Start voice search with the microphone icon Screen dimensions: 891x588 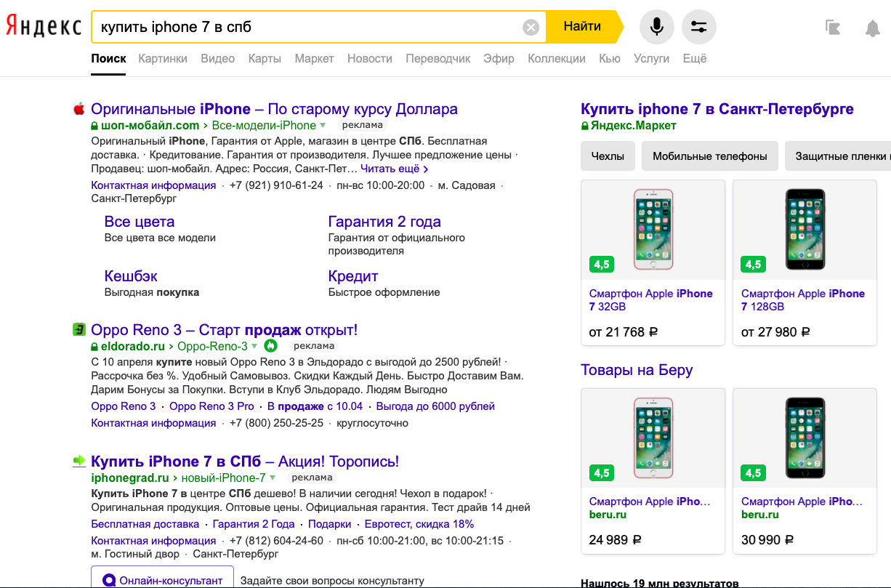click(x=656, y=28)
